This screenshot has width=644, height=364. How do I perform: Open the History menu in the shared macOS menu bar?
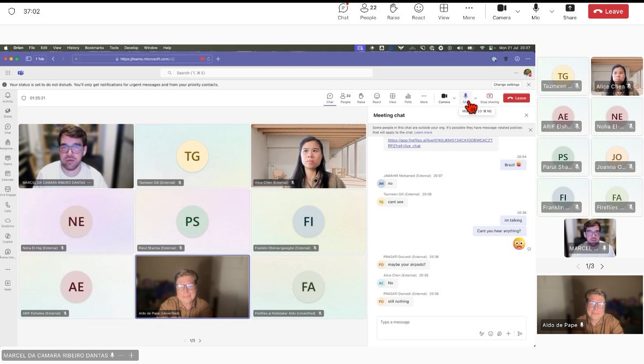pyautogui.click(x=73, y=48)
